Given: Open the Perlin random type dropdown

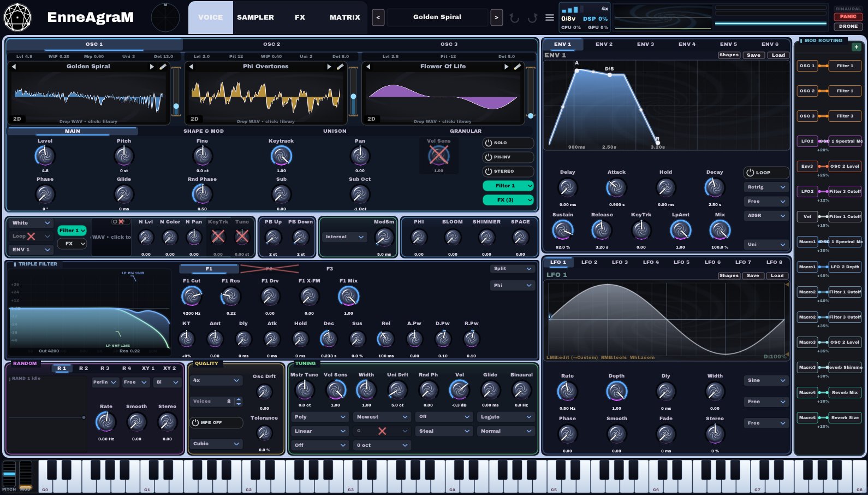Looking at the screenshot, I should click(105, 382).
